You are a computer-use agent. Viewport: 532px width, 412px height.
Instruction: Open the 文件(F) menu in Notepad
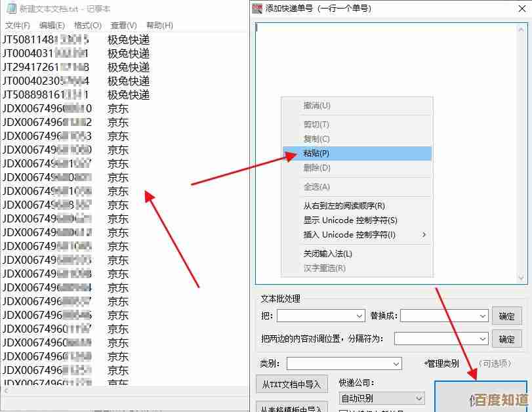(x=18, y=25)
